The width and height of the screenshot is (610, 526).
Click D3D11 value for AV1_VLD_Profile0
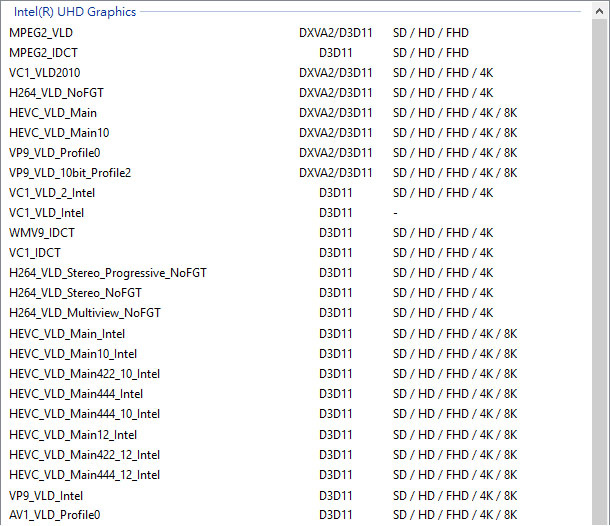point(335,515)
